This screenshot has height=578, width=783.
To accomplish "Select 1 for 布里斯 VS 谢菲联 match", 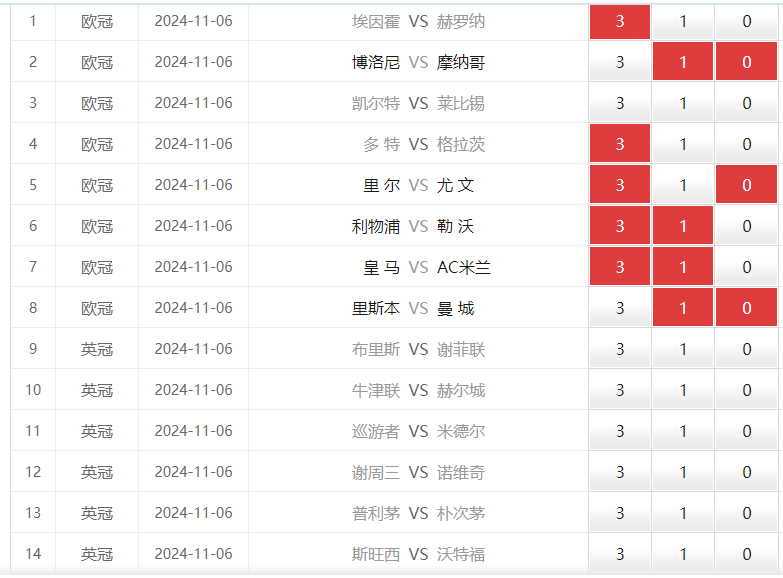I will pyautogui.click(x=683, y=349).
